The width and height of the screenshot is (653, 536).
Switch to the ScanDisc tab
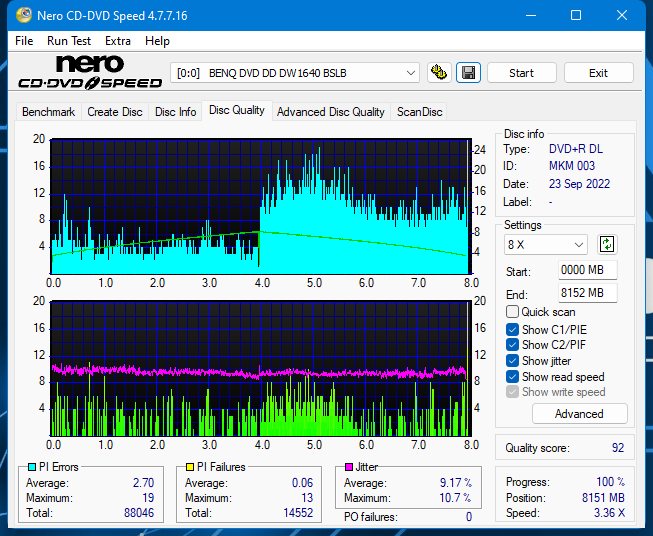pyautogui.click(x=419, y=112)
